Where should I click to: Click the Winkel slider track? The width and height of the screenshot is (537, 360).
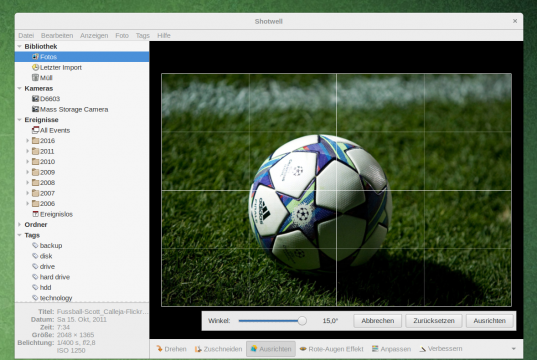point(271,321)
